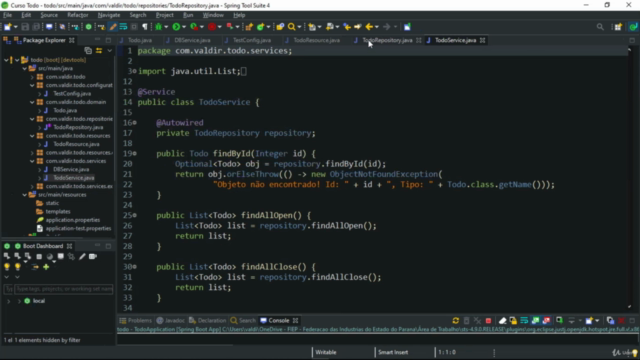
Task: Open the Problems view tab
Action: [135, 320]
